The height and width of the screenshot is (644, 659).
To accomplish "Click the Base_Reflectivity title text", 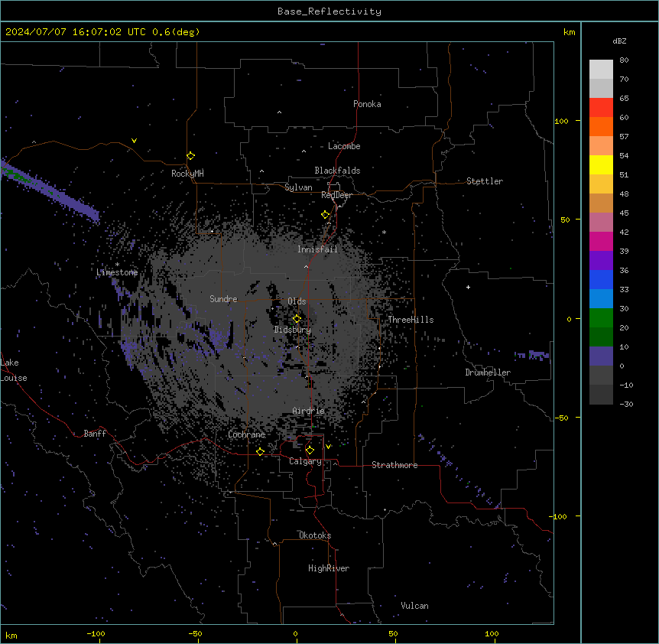I will tap(329, 11).
